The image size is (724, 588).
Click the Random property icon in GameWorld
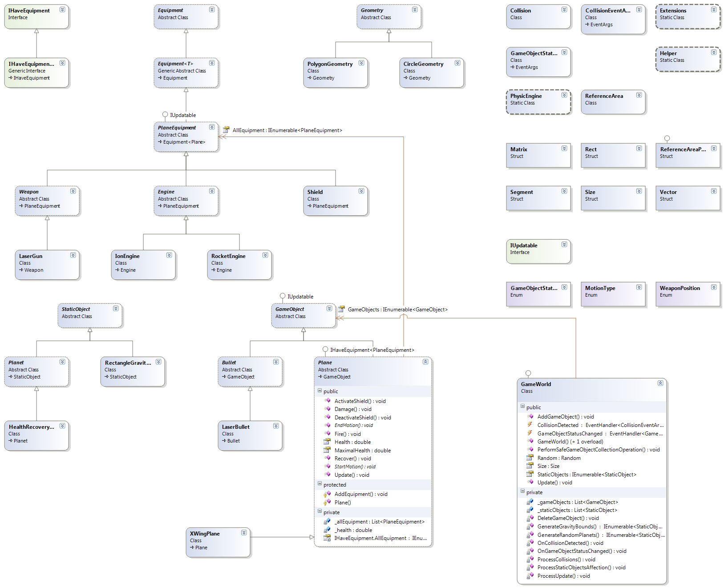click(530, 458)
